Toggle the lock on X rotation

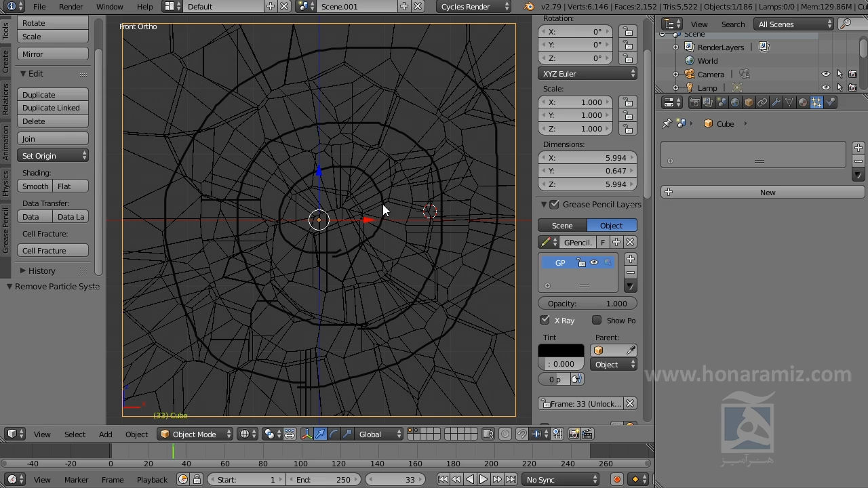coord(628,32)
